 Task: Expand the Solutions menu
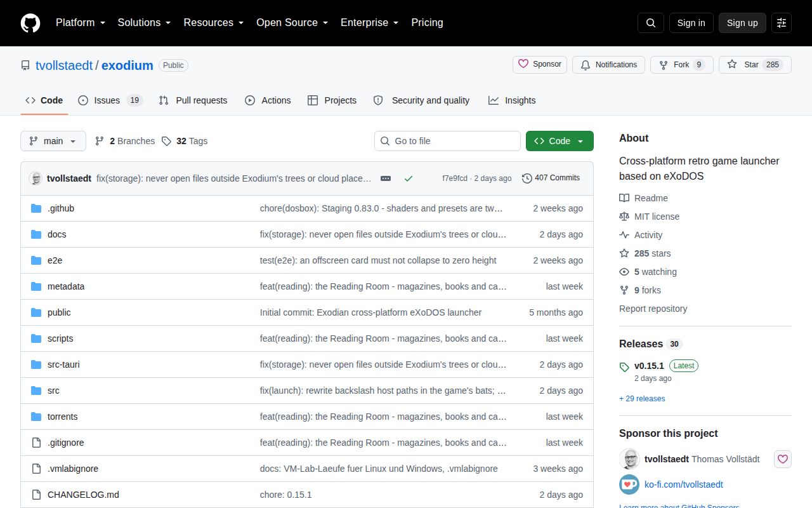coord(144,23)
